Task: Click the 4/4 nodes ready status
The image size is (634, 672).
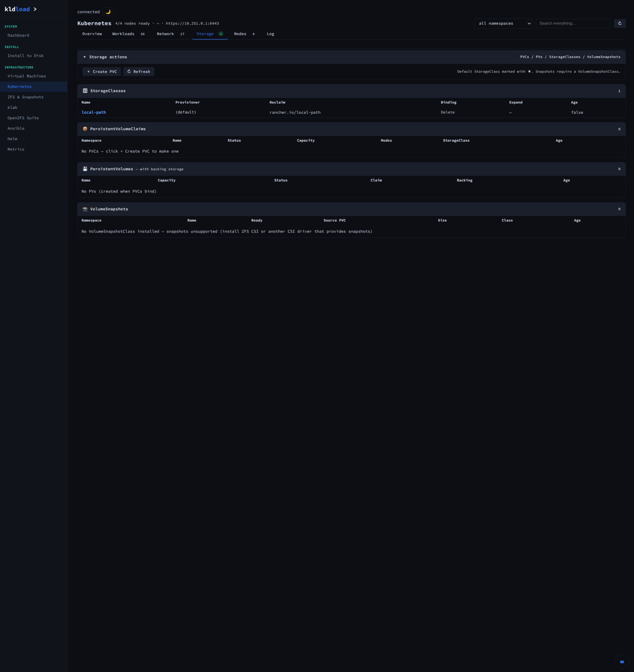Action: tap(132, 23)
